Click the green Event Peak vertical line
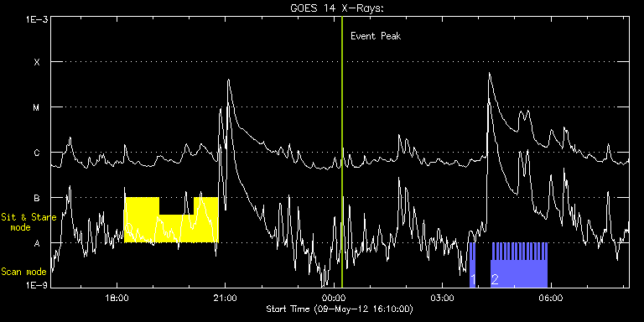 (342, 152)
